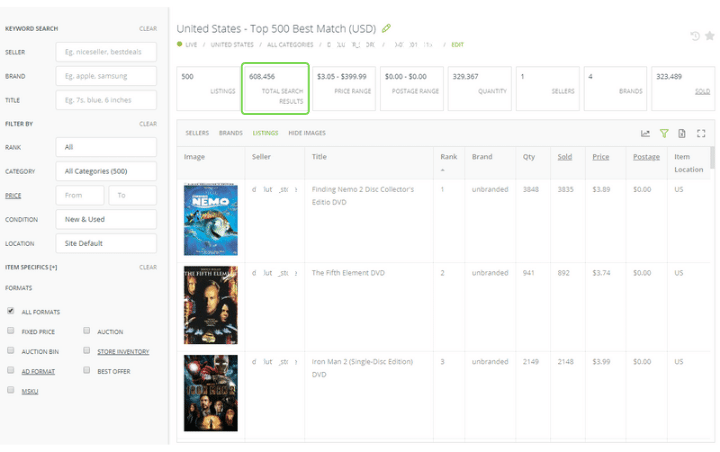
Task: Click quantity cell 2149
Action: (x=531, y=362)
